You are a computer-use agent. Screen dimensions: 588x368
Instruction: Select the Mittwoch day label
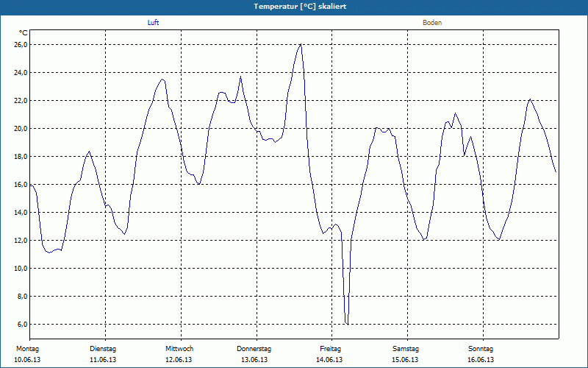(x=179, y=349)
